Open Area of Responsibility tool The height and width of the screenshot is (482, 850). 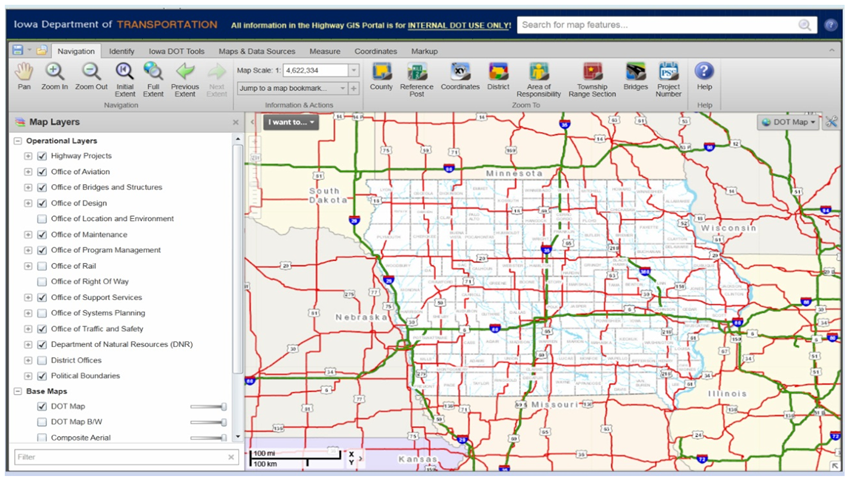tap(538, 80)
